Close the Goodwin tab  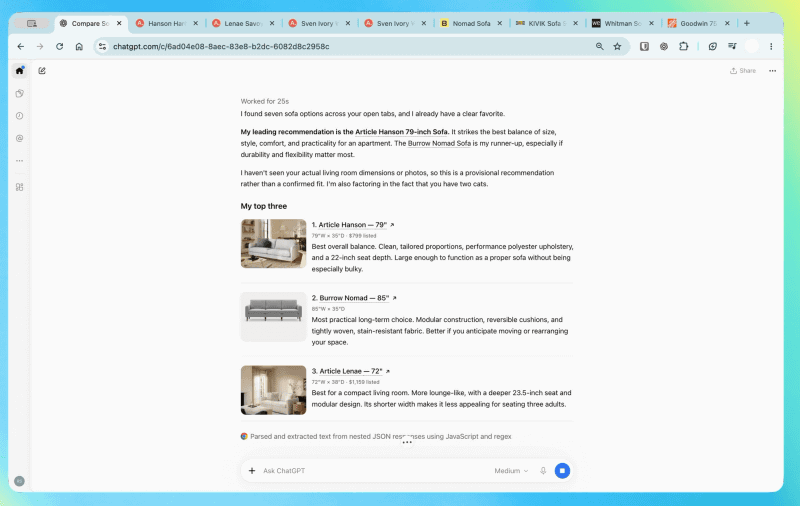727,23
